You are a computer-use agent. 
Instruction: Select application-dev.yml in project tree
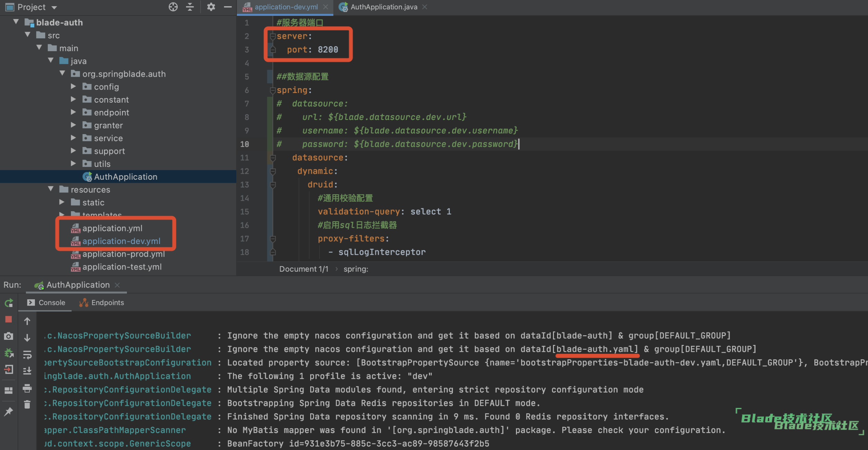[x=118, y=241]
